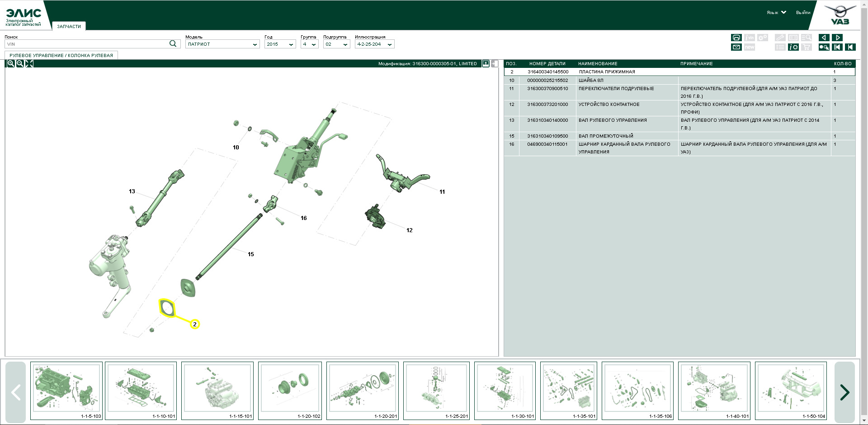The image size is (868, 425).
Task: Click the double gears settings icon
Action: point(763,38)
